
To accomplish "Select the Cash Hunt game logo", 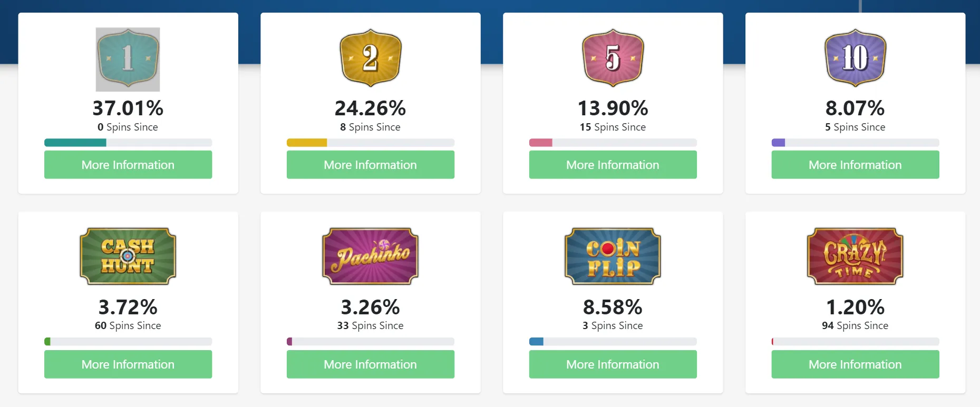I will pyautogui.click(x=128, y=256).
